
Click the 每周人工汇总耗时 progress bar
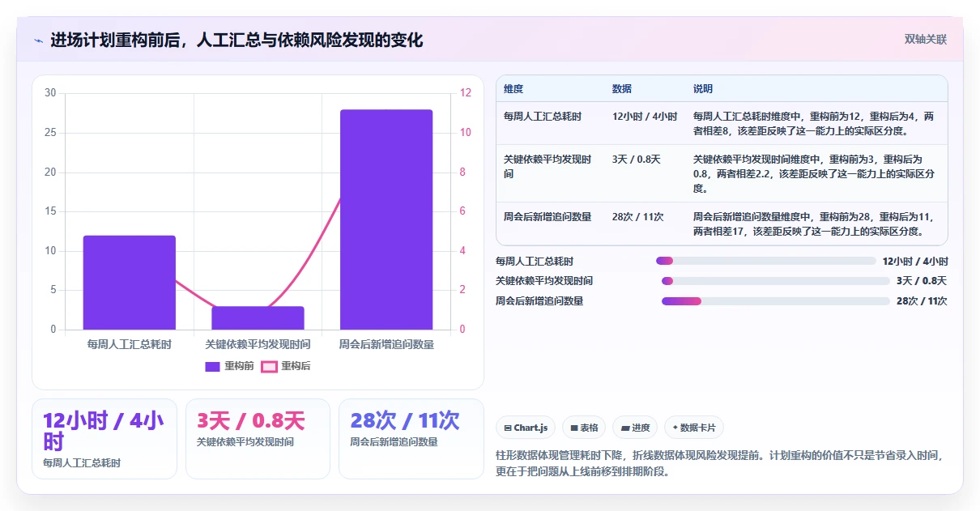(766, 261)
